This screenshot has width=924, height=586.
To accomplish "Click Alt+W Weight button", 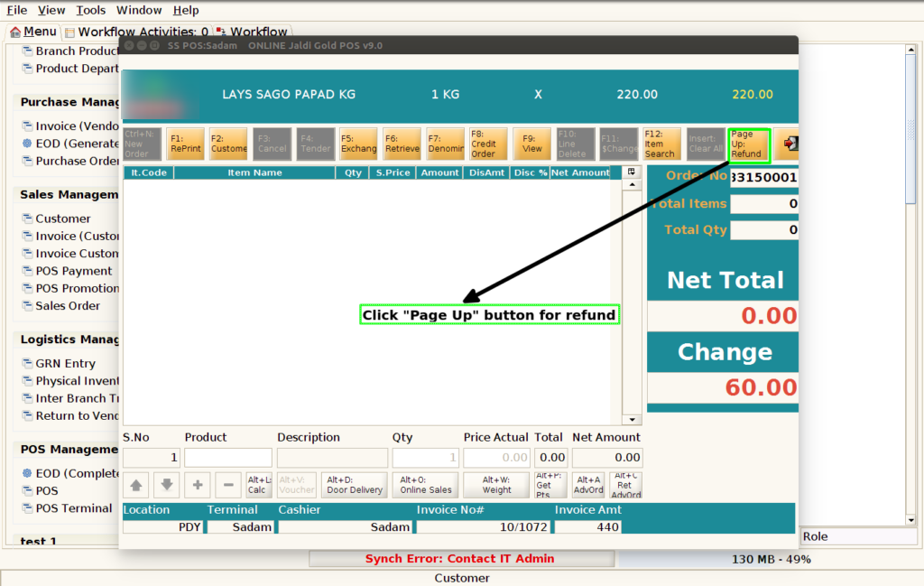I will tap(496, 485).
